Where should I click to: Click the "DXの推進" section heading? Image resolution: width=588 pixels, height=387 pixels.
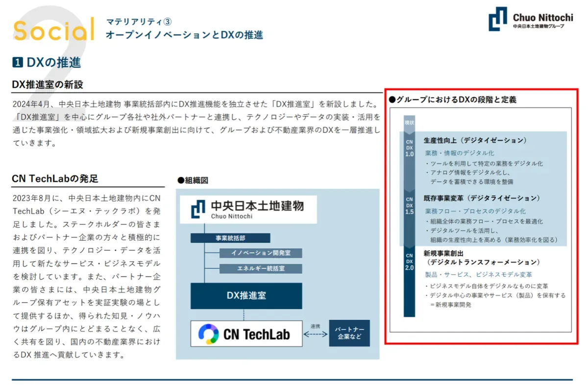tap(53, 63)
